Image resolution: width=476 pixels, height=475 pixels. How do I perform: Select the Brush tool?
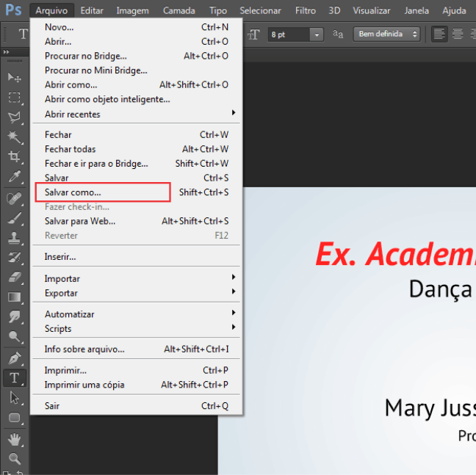point(14,218)
